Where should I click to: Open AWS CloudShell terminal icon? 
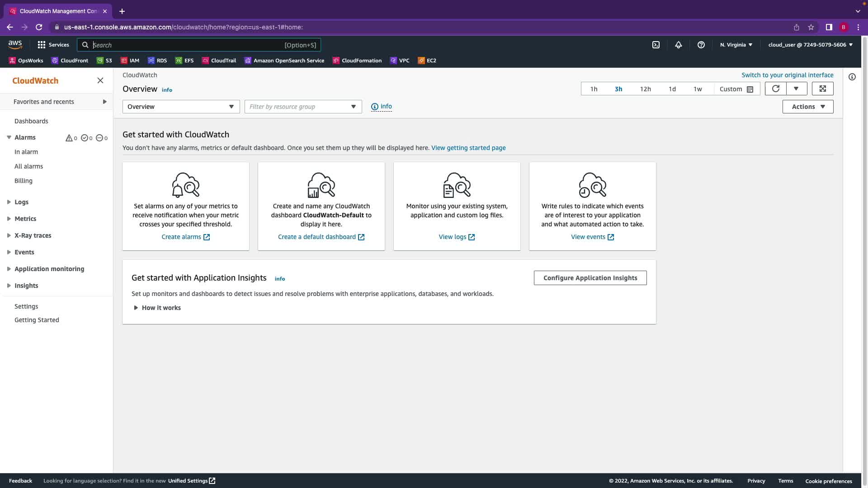[656, 45]
